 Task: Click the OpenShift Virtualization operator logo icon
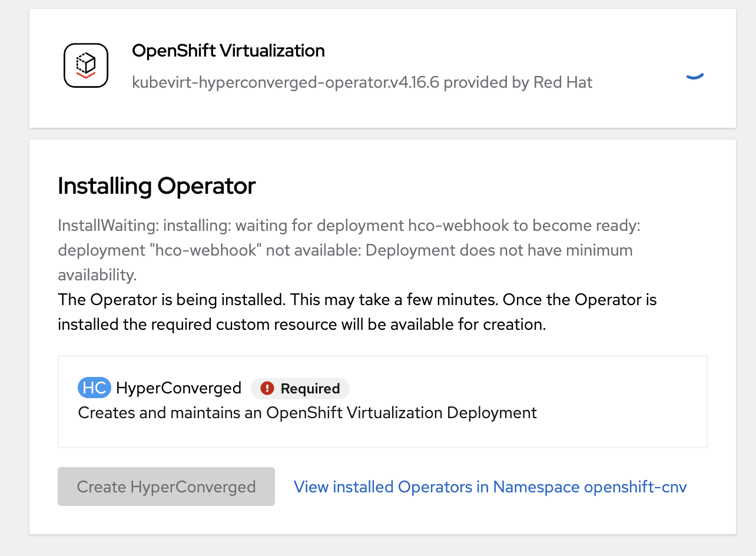(x=86, y=65)
